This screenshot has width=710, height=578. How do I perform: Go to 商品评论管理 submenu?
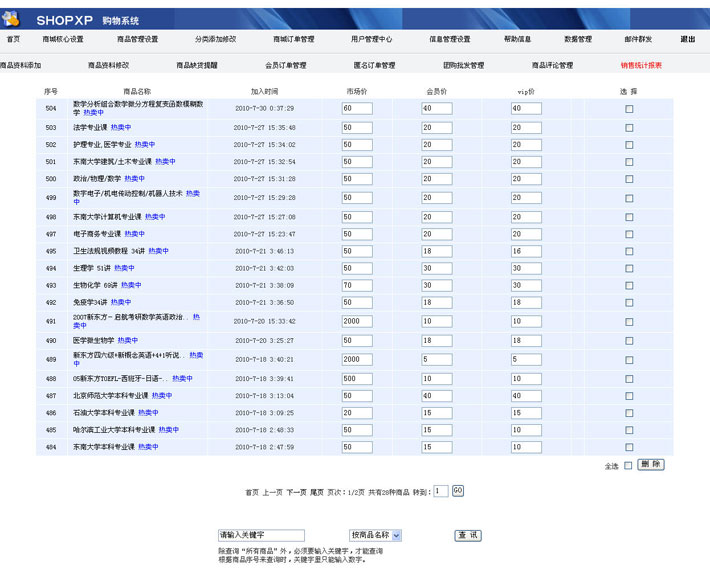click(552, 65)
